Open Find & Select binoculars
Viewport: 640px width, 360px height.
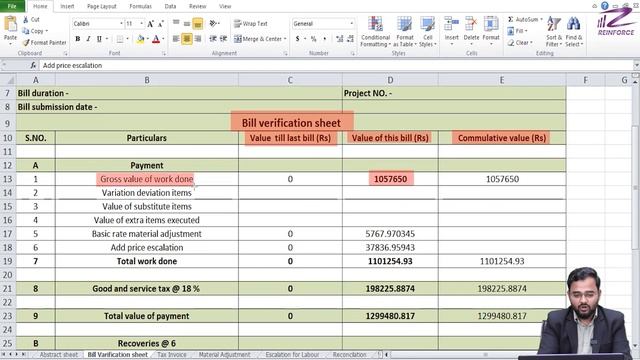573,31
